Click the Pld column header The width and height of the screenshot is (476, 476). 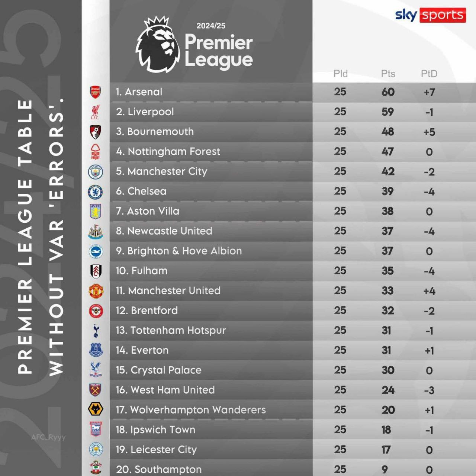[340, 74]
